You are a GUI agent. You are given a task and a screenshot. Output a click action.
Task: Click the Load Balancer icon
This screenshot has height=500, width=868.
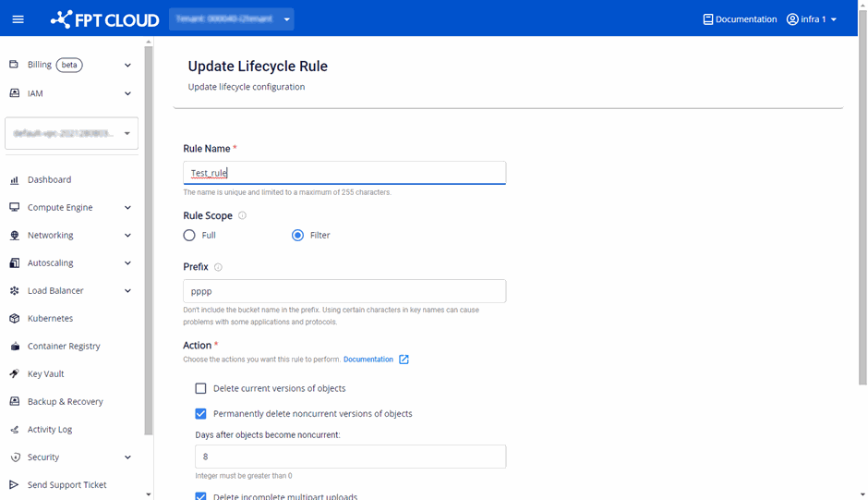pyautogui.click(x=15, y=290)
